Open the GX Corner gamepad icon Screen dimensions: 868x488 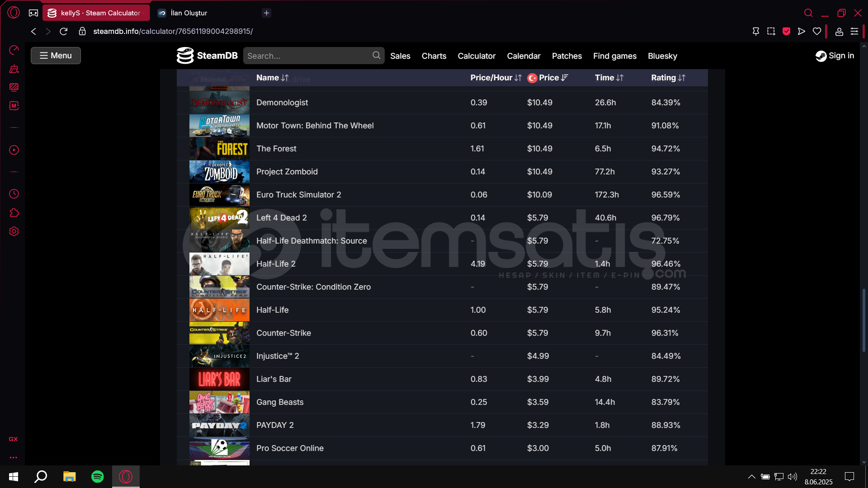pyautogui.click(x=33, y=13)
